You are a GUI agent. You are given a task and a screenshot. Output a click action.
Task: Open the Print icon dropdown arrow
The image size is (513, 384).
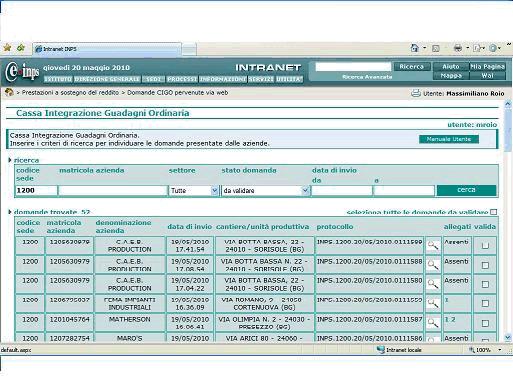[x=467, y=48]
